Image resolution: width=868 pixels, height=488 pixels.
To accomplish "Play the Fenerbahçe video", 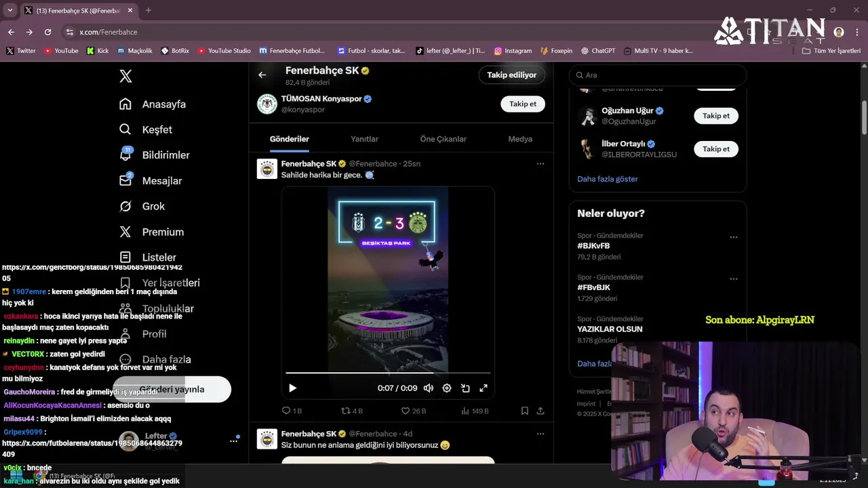I will pyautogui.click(x=292, y=388).
